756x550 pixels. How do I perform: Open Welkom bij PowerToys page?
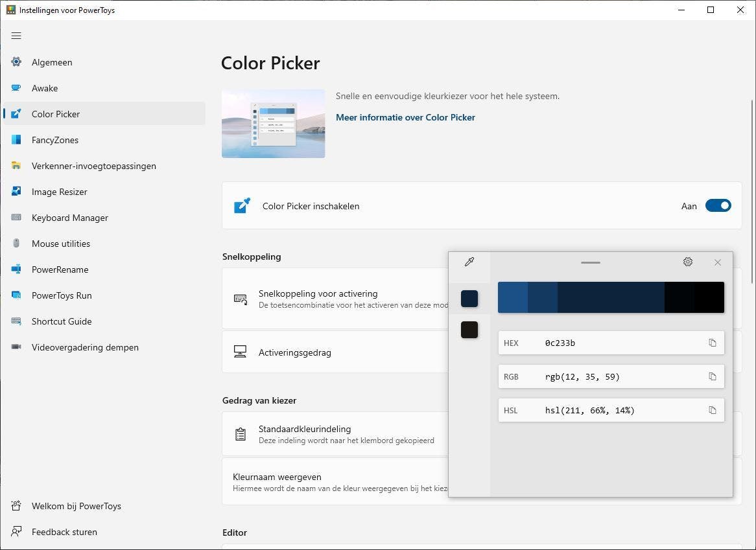tap(76, 506)
